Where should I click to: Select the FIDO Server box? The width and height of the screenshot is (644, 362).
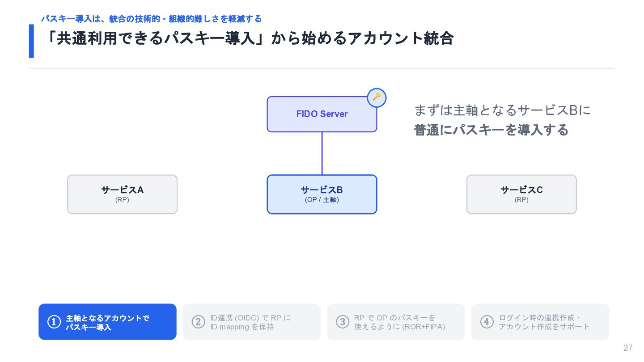(322, 114)
